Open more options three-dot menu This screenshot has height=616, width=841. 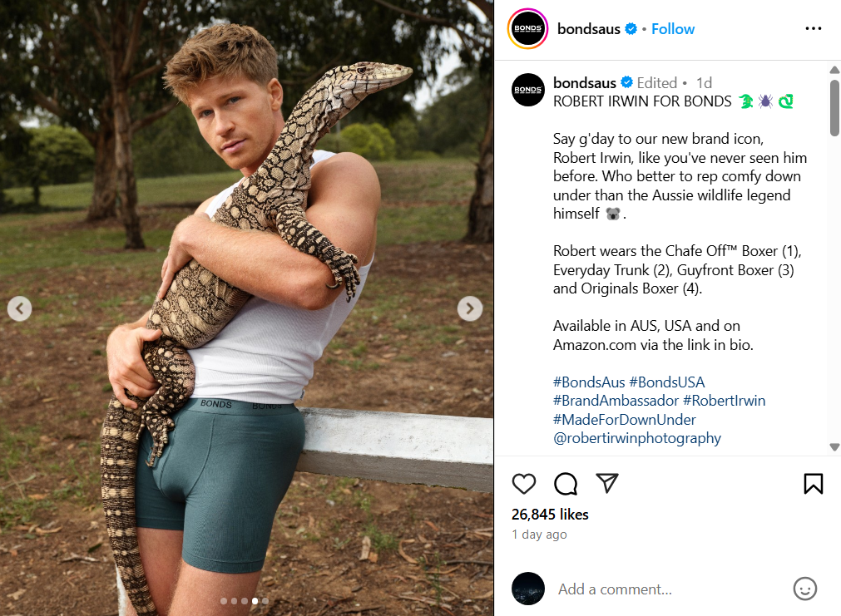point(813,29)
